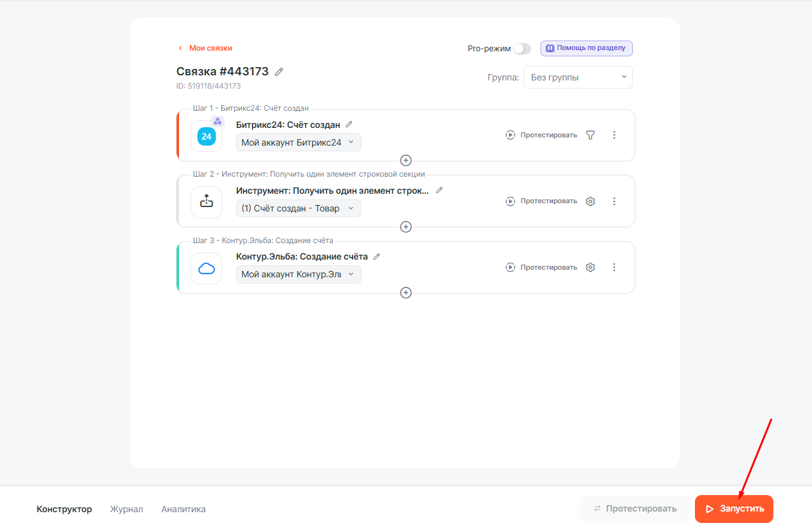Open three-dot menu for Битрикс24 step

point(614,135)
